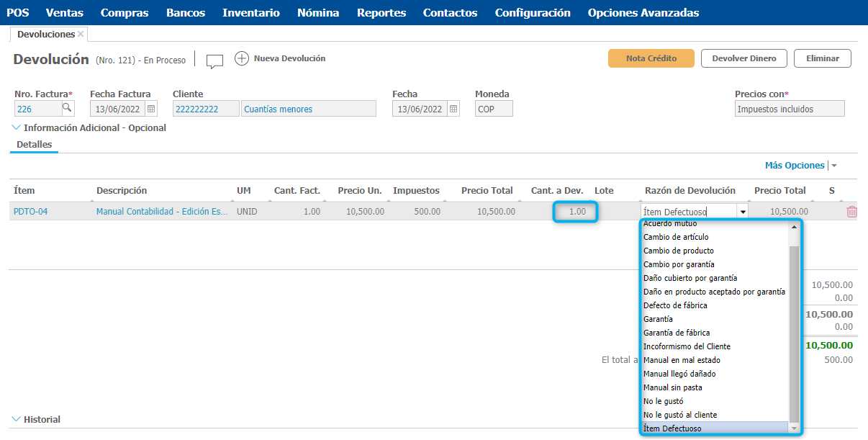Toggle the Razón de Devolución dropdown arrow
Screen dimensions: 868x440
tap(742, 212)
